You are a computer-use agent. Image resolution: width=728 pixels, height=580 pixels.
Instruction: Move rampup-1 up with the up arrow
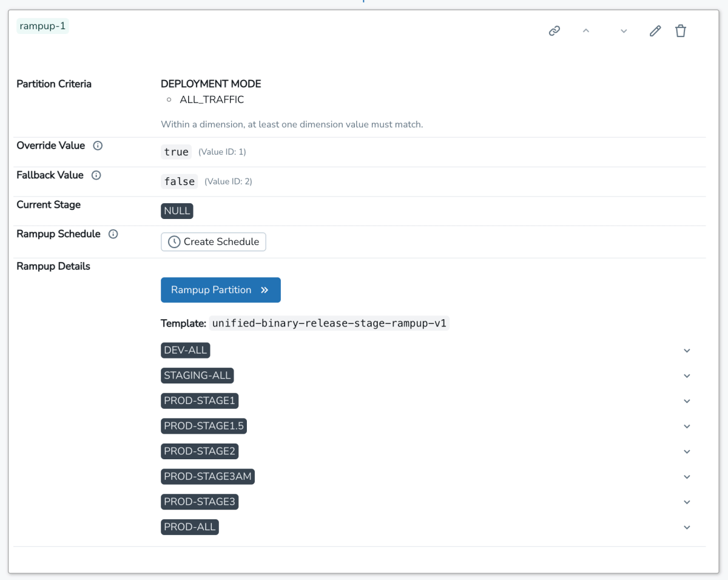(586, 30)
